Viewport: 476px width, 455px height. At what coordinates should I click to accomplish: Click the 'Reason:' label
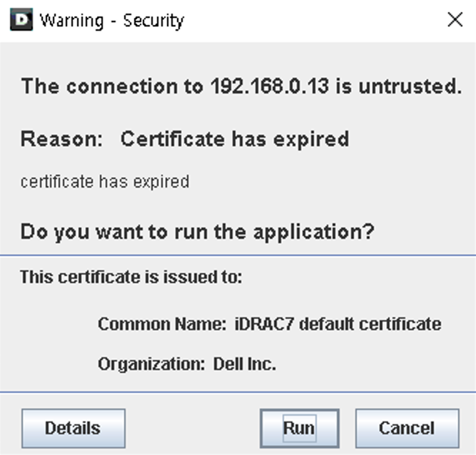(x=61, y=139)
